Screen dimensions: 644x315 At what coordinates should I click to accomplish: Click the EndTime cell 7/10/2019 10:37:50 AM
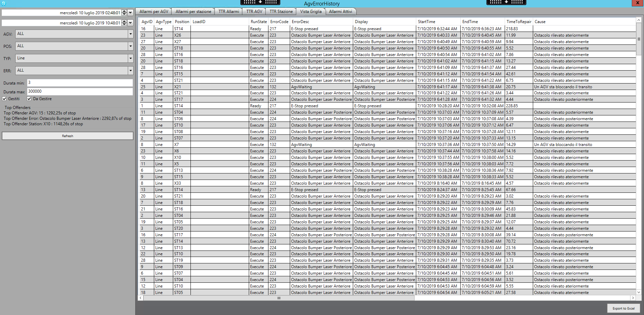coord(483,145)
